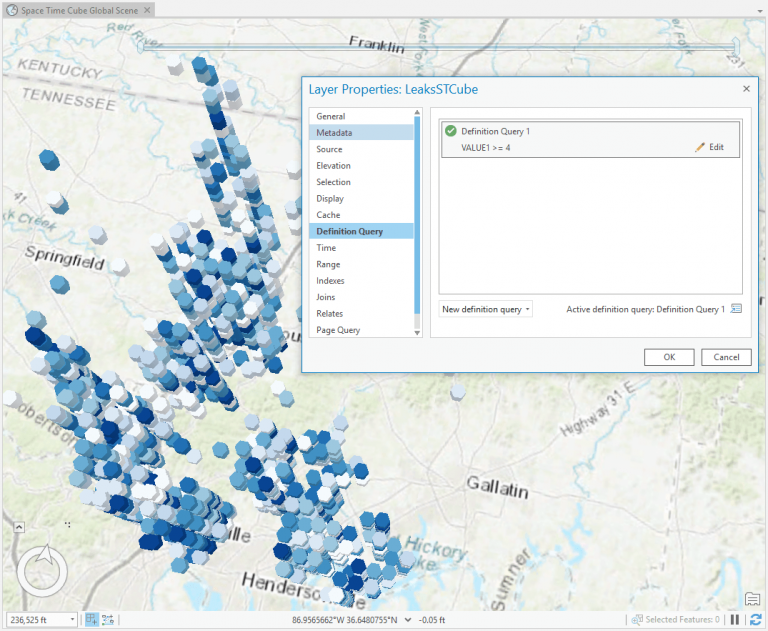Click the refresh icon in status bar
768x631 pixels.
(756, 620)
